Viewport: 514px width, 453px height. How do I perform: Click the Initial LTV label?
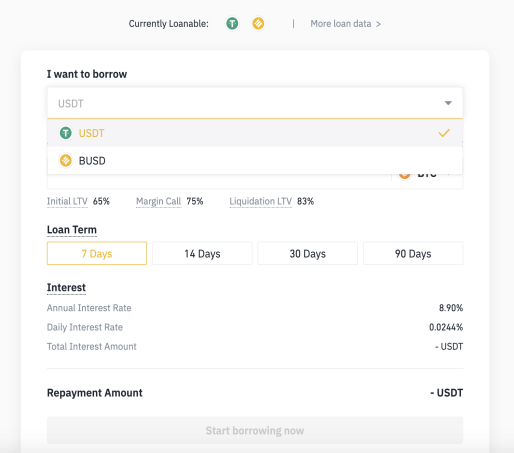(67, 201)
